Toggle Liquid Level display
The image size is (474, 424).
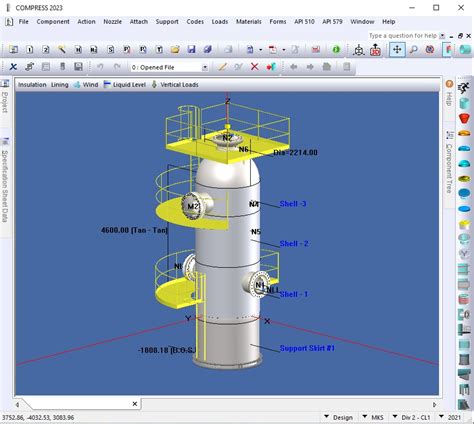tap(125, 85)
